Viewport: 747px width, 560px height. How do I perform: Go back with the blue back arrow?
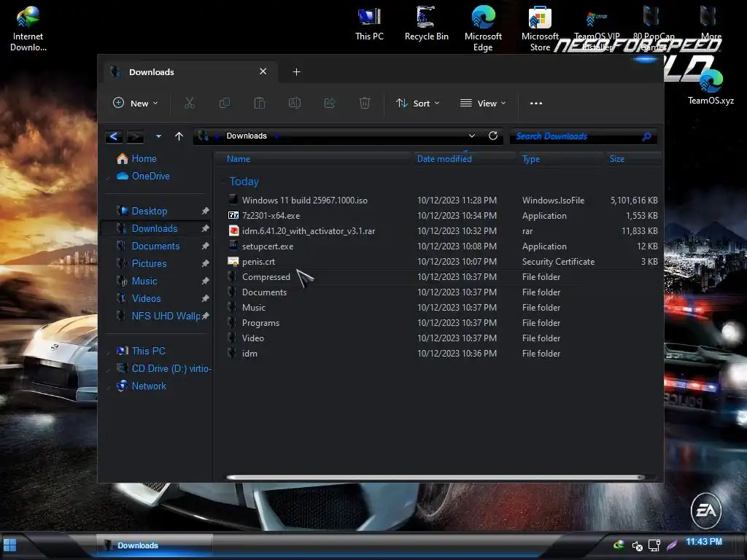[x=114, y=136]
